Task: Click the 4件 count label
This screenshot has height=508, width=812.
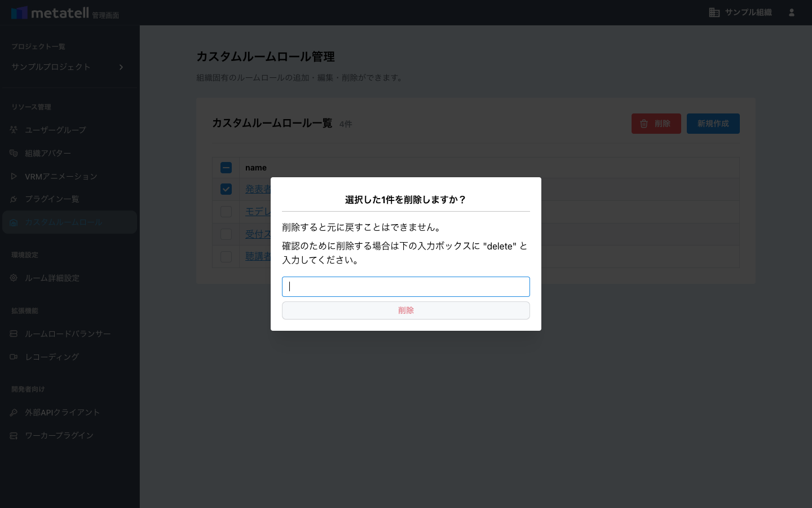Action: (346, 124)
